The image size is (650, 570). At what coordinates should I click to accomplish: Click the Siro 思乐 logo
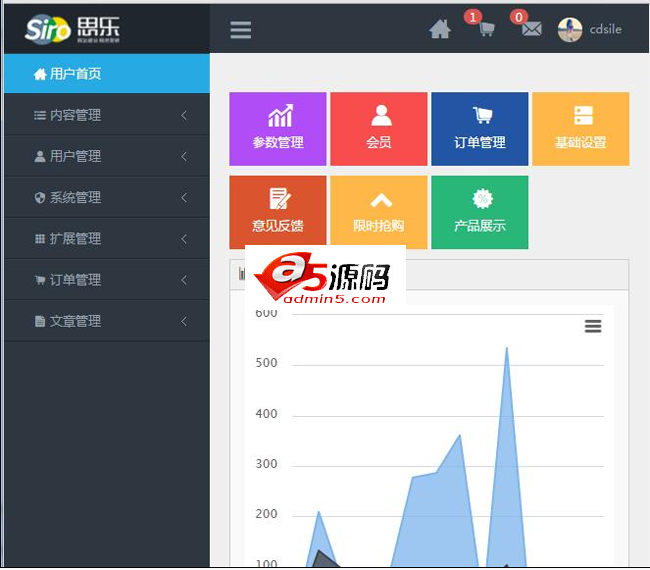(73, 29)
